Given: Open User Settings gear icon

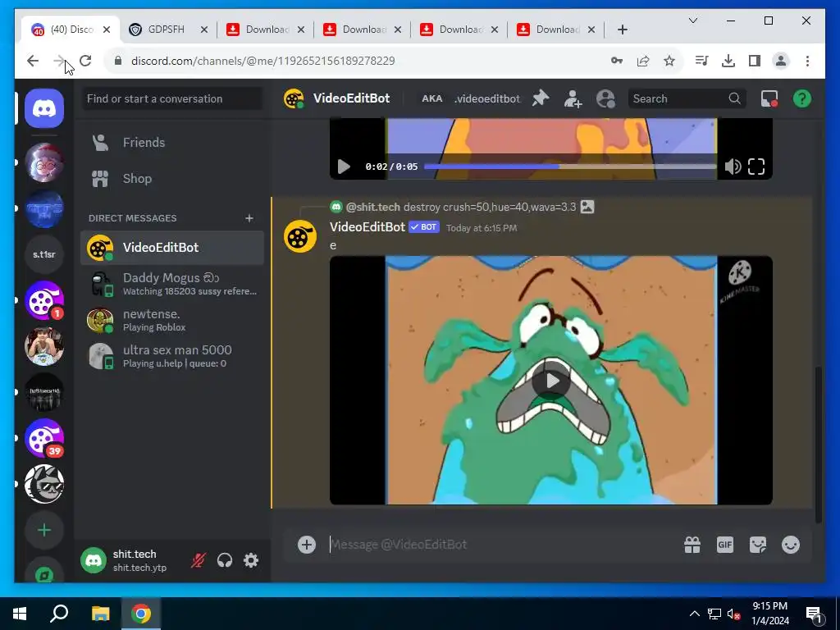Looking at the screenshot, I should pyautogui.click(x=251, y=560).
